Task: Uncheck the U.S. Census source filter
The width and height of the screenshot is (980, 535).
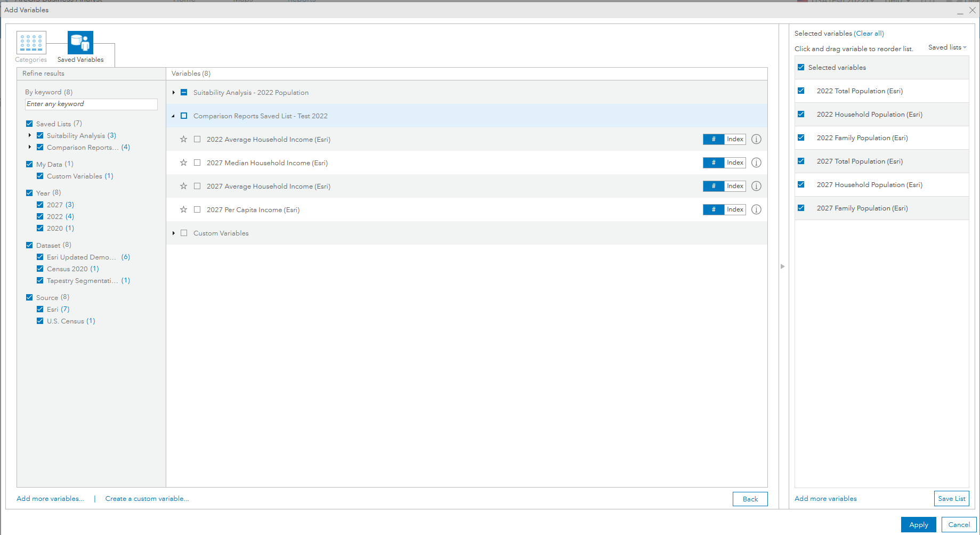Action: click(x=40, y=321)
